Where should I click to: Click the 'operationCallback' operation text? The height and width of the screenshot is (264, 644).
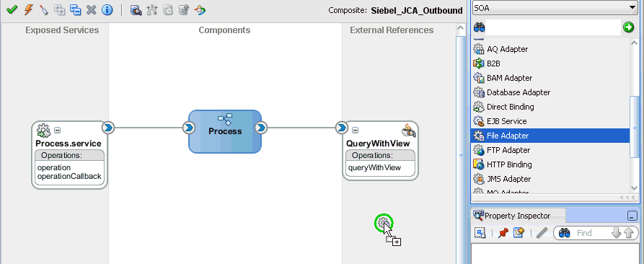point(69,176)
